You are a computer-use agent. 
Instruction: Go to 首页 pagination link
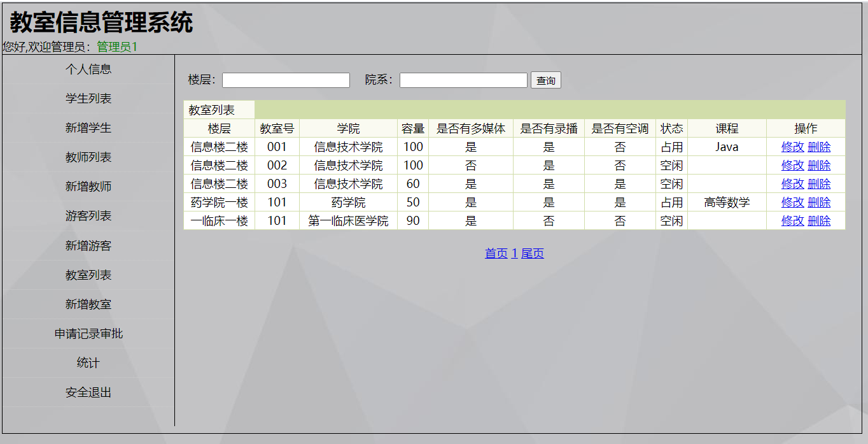[496, 254]
